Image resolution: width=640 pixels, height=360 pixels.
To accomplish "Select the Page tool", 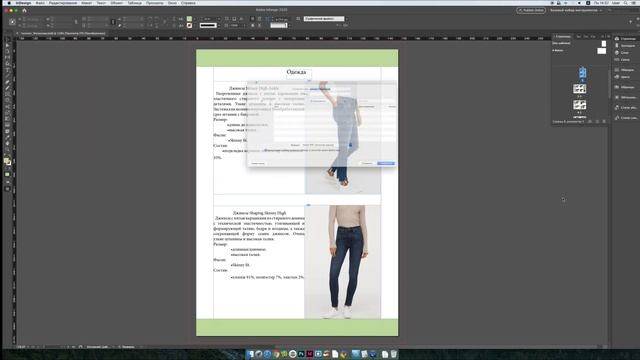I will click(x=7, y=52).
